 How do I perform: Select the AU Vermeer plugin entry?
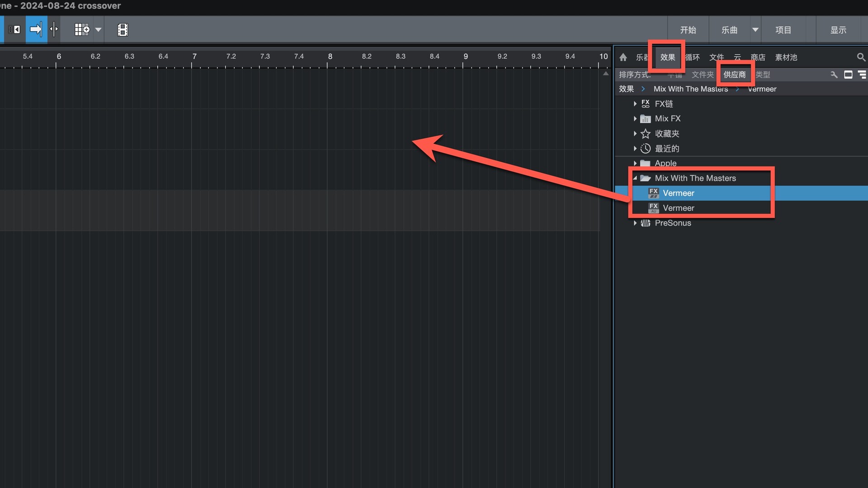[x=678, y=208]
